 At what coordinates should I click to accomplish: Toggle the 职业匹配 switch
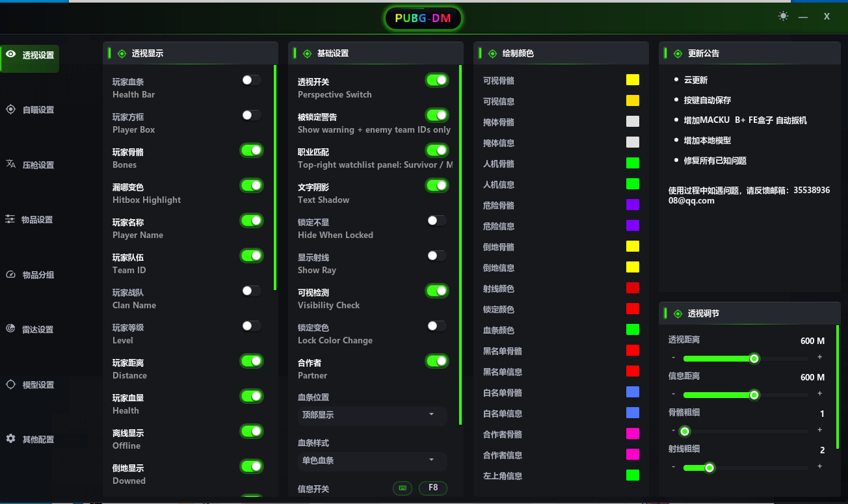click(x=437, y=151)
